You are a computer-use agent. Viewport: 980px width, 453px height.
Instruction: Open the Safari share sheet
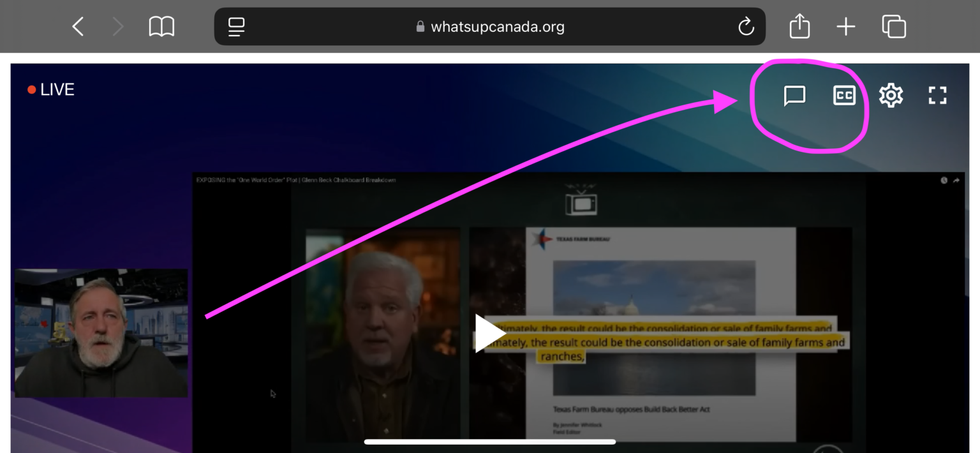[799, 27]
